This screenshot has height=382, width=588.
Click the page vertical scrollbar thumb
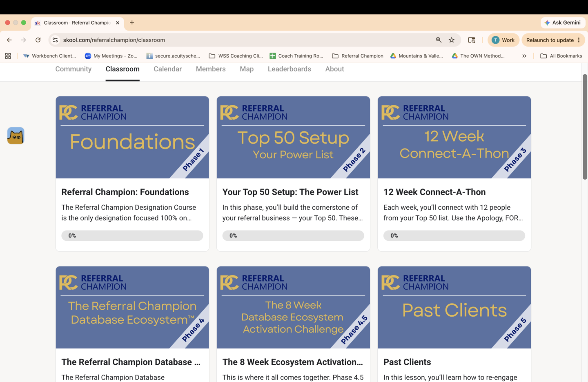coord(585,127)
